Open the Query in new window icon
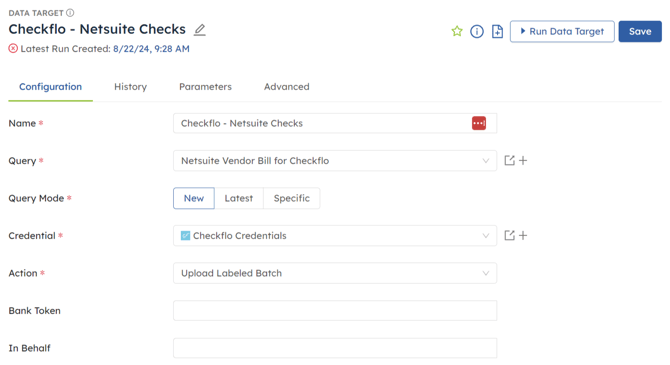The width and height of the screenshot is (670, 365). click(509, 161)
